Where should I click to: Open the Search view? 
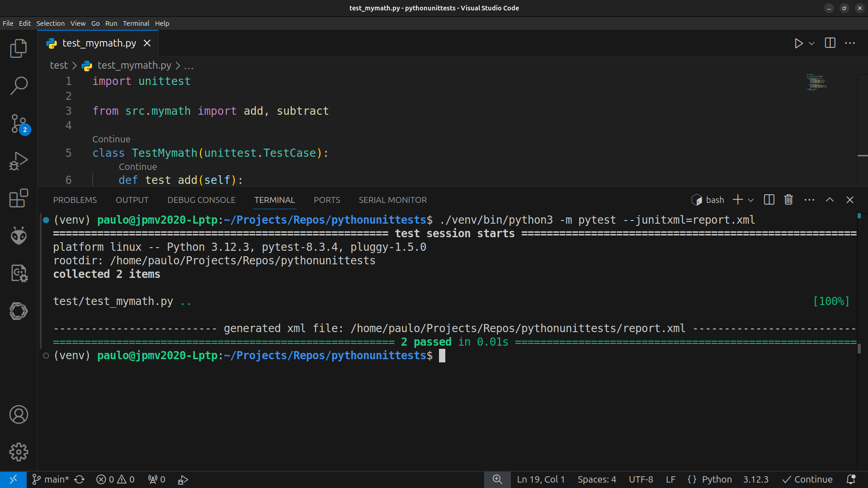tap(19, 86)
